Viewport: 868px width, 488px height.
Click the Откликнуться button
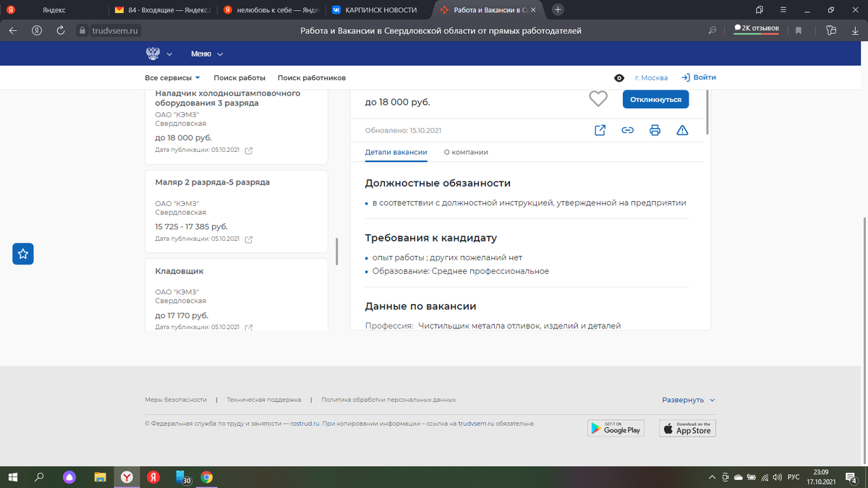coord(655,99)
